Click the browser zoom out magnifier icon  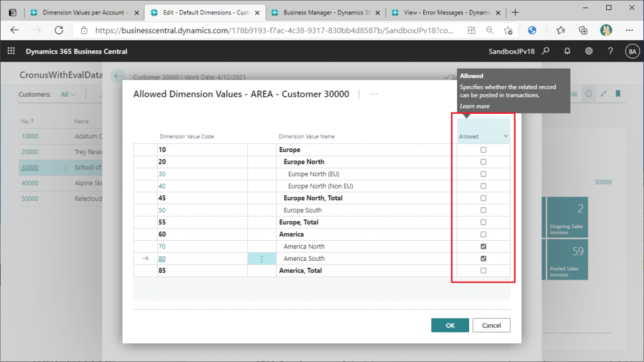(x=489, y=30)
